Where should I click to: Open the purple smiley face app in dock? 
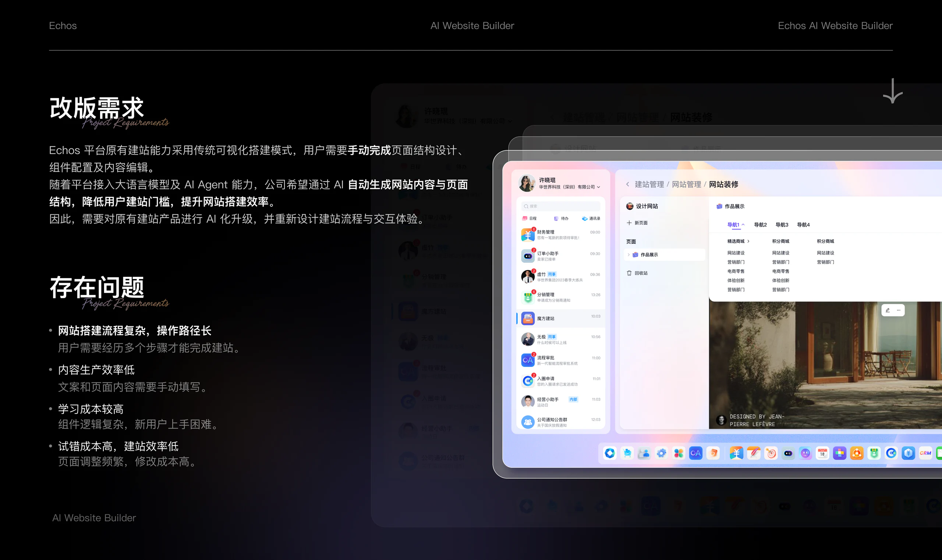point(805,453)
